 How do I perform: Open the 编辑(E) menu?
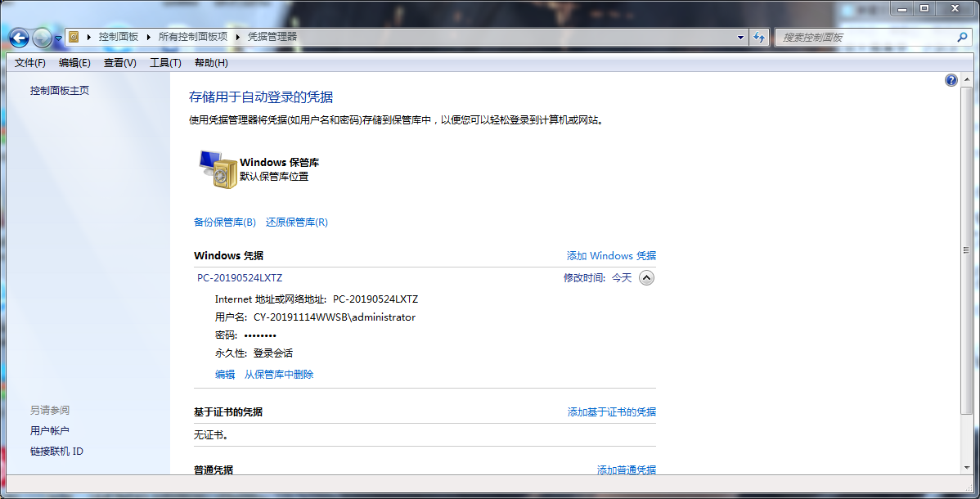[74, 62]
